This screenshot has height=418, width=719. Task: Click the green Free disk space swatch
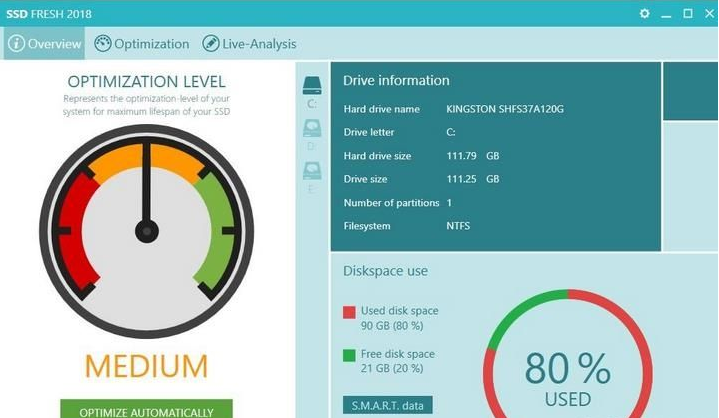click(x=349, y=355)
